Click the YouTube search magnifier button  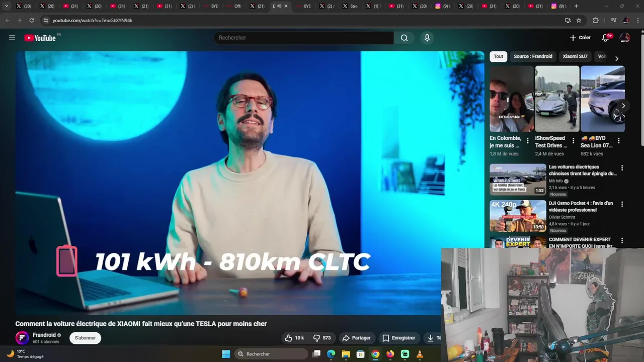(x=404, y=38)
